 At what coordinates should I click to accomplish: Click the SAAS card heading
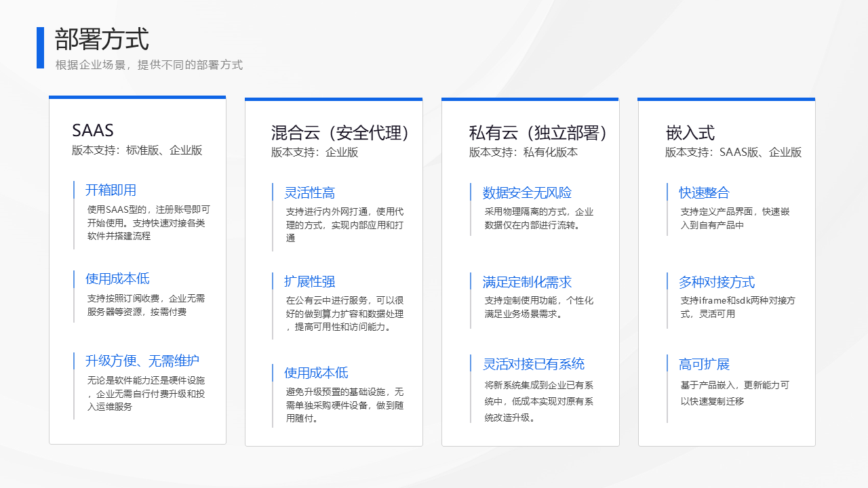tap(93, 130)
